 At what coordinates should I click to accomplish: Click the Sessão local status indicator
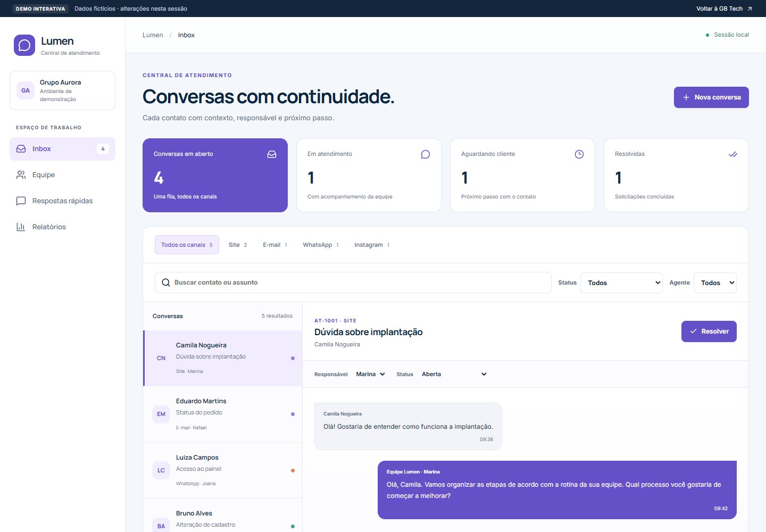coord(727,35)
